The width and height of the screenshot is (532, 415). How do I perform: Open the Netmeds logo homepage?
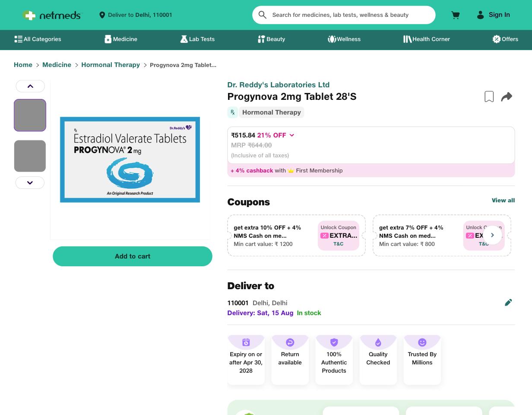pos(51,15)
